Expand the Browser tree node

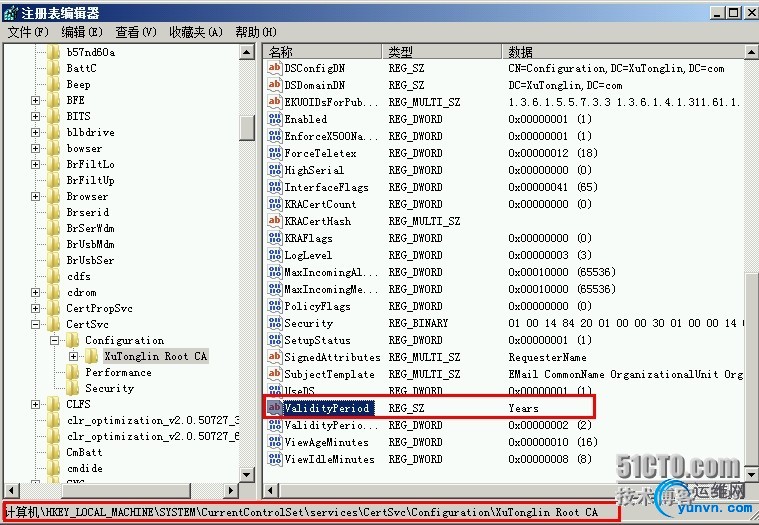[35, 196]
